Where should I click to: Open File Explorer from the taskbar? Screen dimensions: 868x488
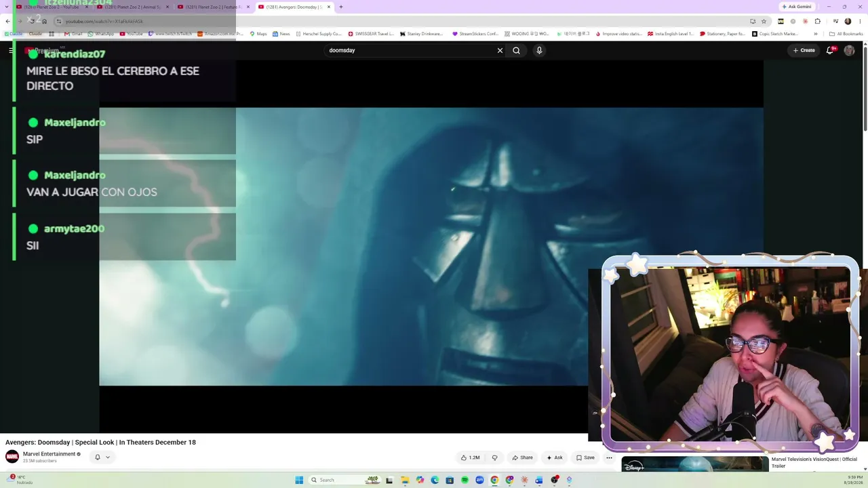(x=405, y=480)
